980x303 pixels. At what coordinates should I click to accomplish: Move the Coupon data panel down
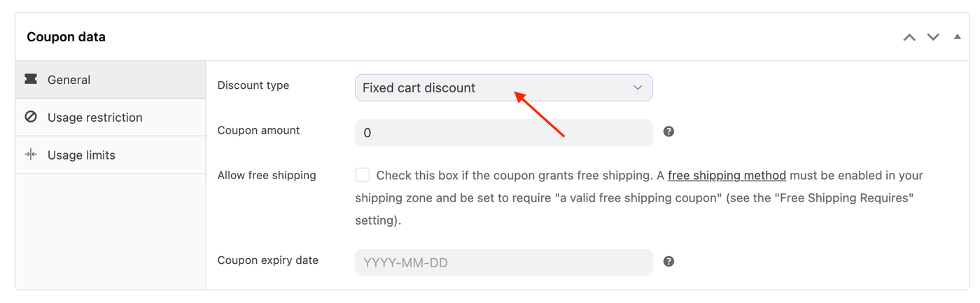[933, 37]
